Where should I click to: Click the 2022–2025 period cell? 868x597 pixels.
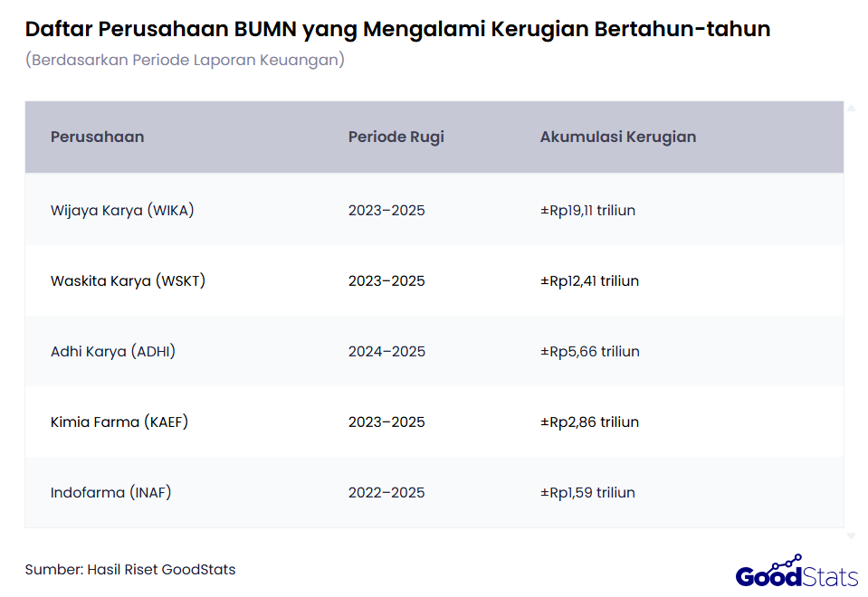(x=386, y=492)
